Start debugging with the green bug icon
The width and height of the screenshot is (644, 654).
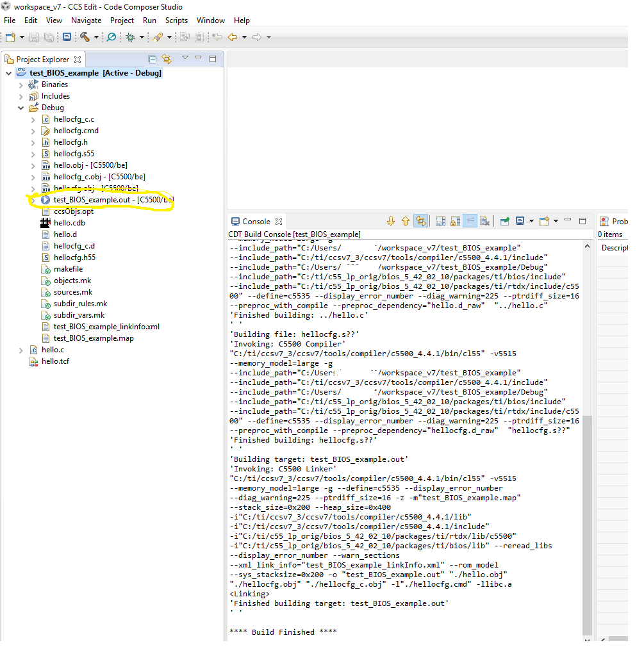pos(131,37)
